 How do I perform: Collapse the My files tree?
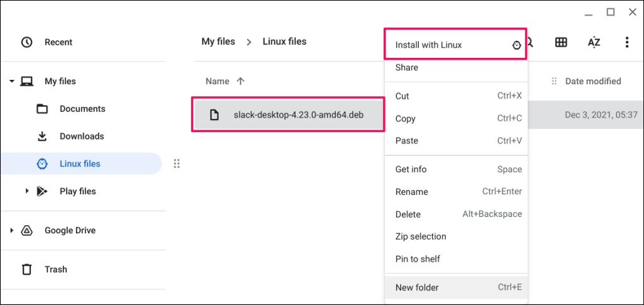12,81
